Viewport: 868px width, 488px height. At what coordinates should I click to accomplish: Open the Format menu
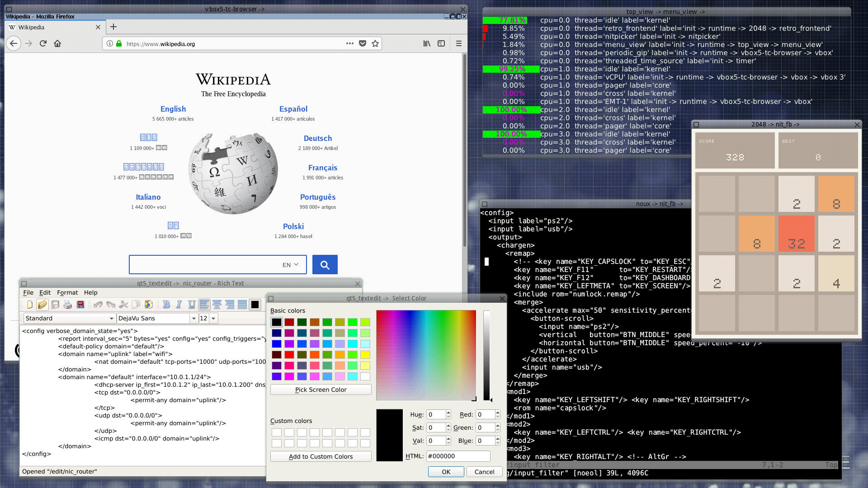67,293
